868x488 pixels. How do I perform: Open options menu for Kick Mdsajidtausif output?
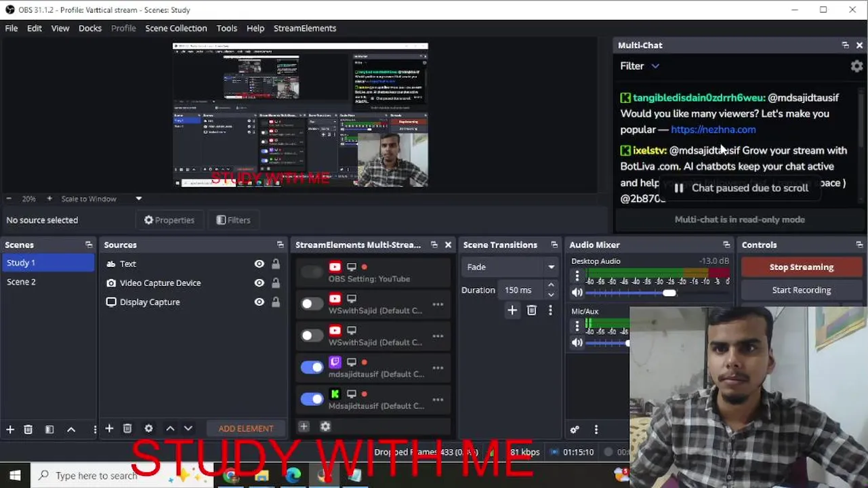(x=438, y=400)
